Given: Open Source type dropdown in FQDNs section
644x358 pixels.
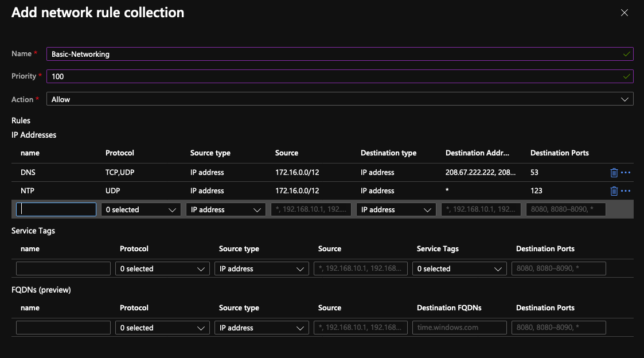Looking at the screenshot, I should [261, 328].
